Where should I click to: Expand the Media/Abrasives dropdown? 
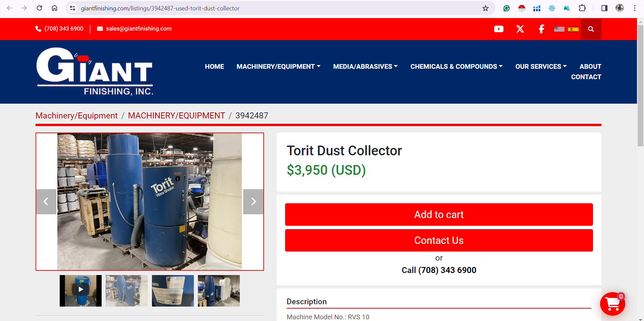point(365,66)
